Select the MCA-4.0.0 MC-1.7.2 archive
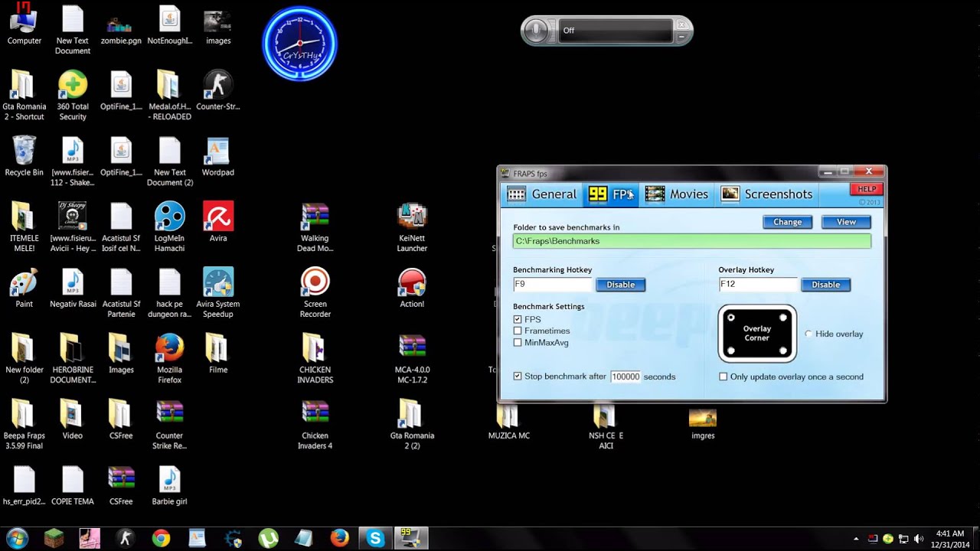This screenshot has height=551, width=980. pyautogui.click(x=412, y=359)
